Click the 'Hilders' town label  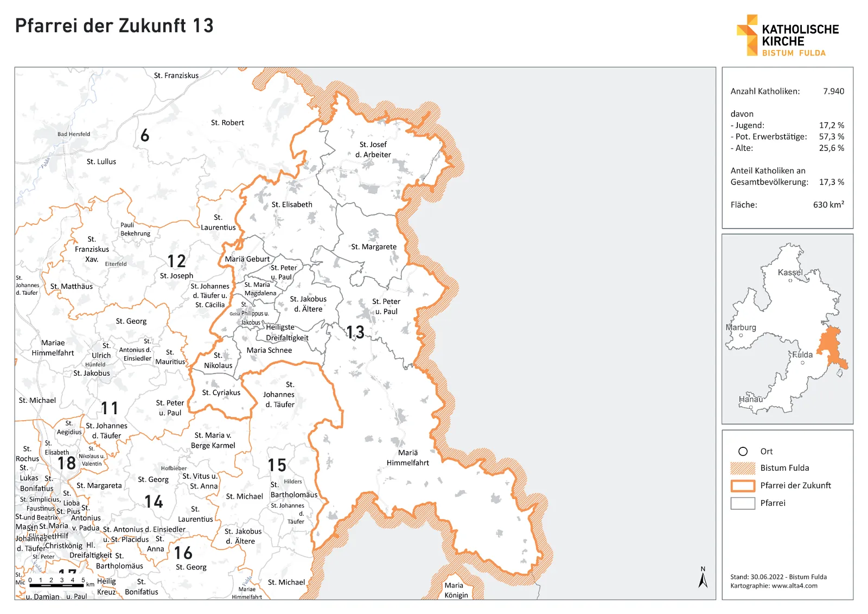tap(293, 482)
